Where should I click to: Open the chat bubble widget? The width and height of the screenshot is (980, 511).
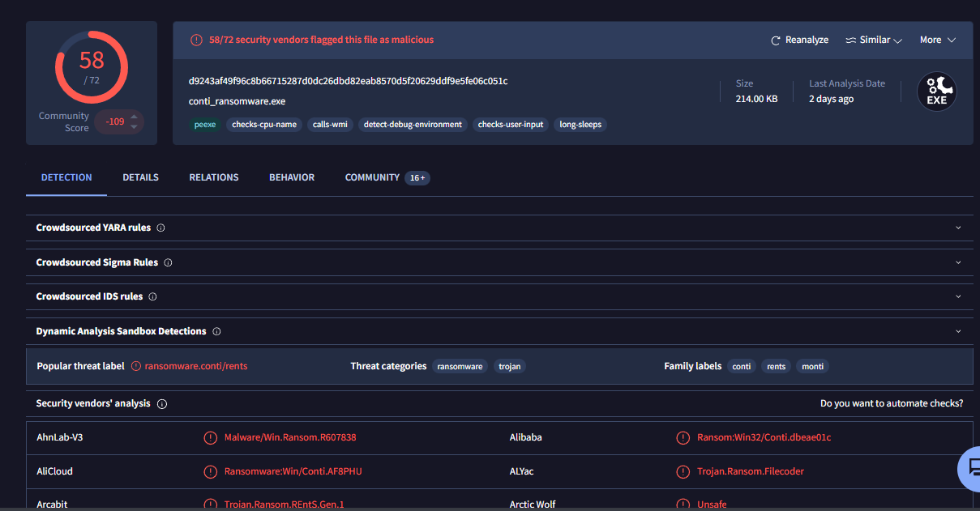tap(969, 468)
